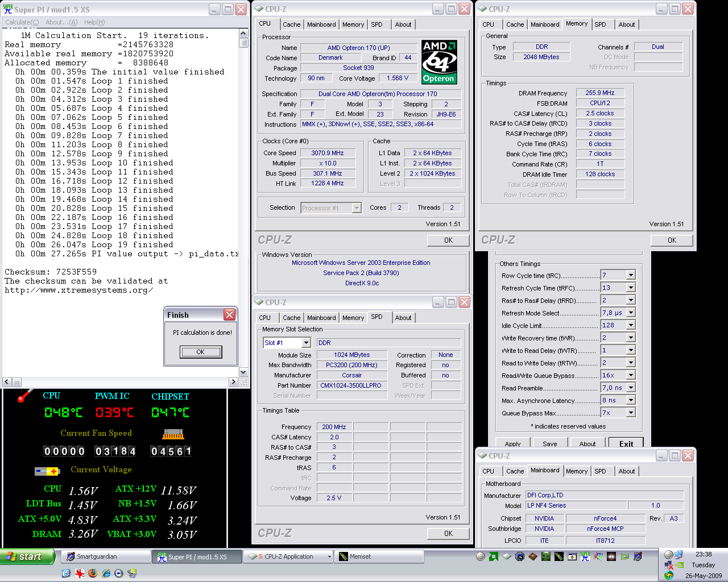The image size is (728, 582).
Task: Open the Max. Asynchrone Latency dropdown
Action: tap(631, 400)
